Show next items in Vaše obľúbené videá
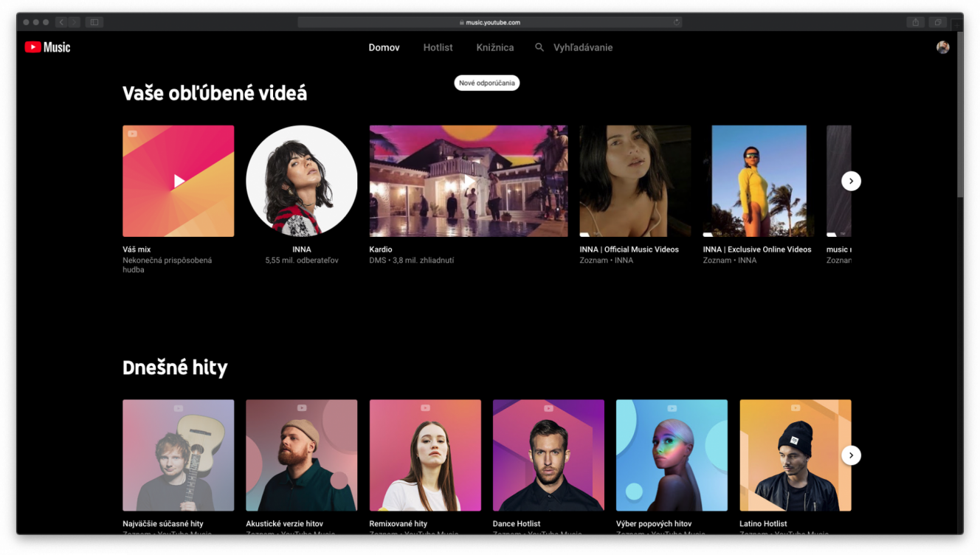Screen dimensions: 980x555 coord(851,181)
